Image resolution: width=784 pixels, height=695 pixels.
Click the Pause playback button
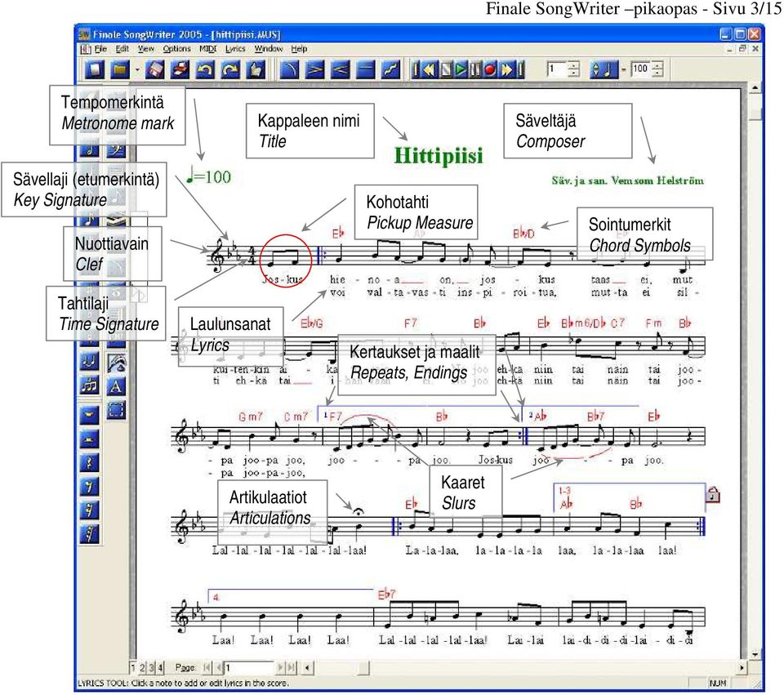click(x=476, y=69)
